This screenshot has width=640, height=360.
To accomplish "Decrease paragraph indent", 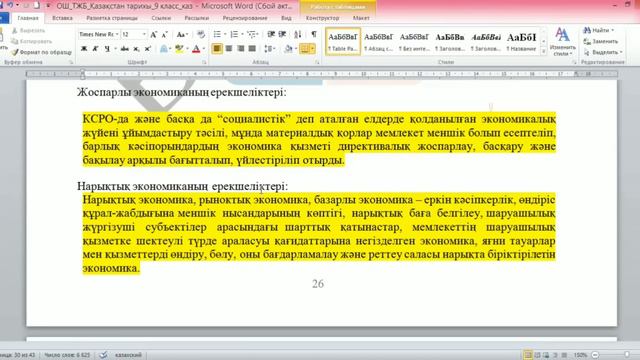I will click(271, 34).
